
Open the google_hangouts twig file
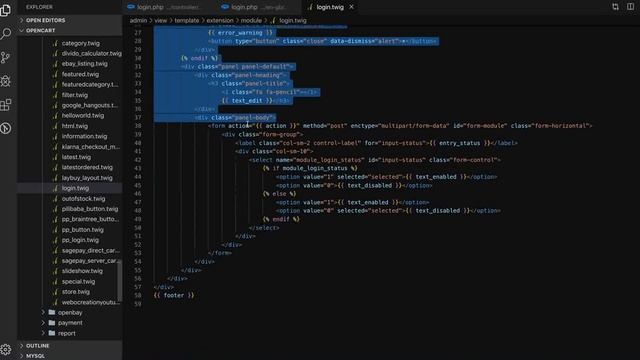click(89, 105)
